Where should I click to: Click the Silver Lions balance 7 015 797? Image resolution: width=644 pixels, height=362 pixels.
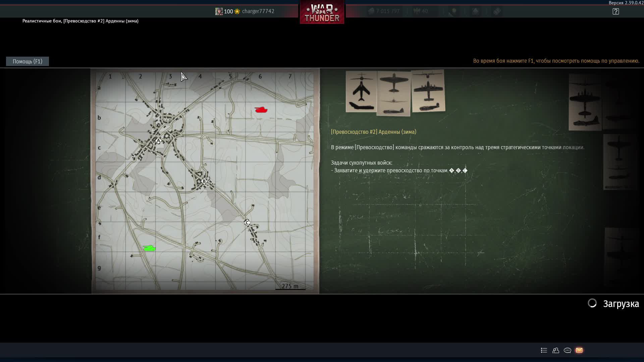click(x=384, y=11)
